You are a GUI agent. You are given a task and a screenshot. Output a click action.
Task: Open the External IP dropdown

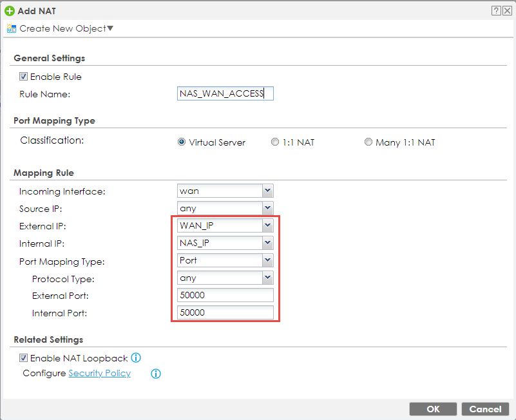click(268, 226)
